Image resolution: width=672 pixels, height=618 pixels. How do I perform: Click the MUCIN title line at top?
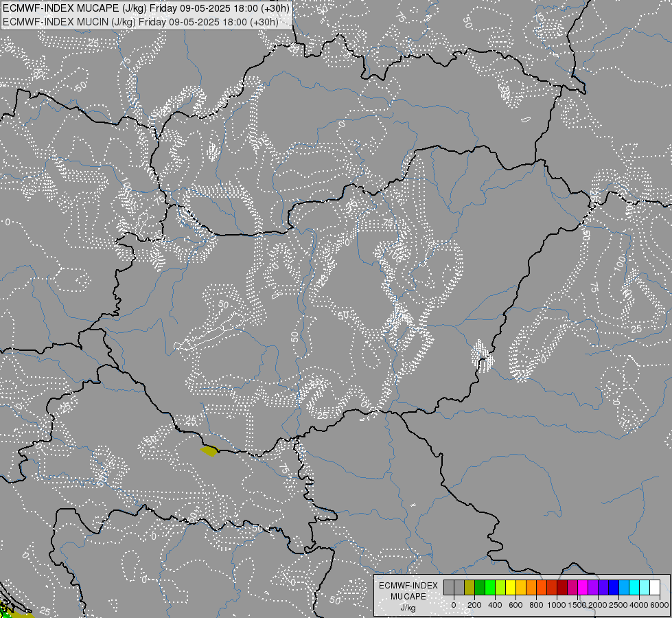[140, 21]
